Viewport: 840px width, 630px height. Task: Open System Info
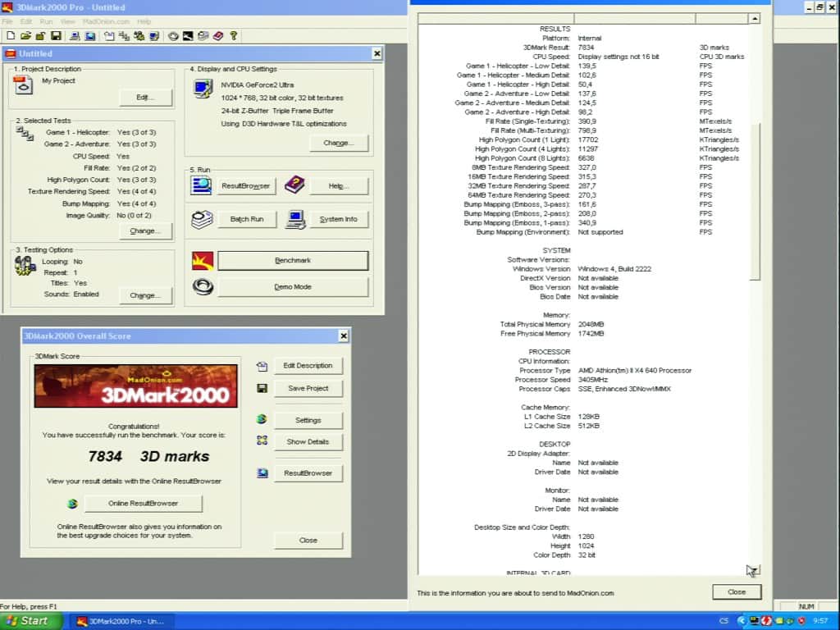[x=339, y=219]
